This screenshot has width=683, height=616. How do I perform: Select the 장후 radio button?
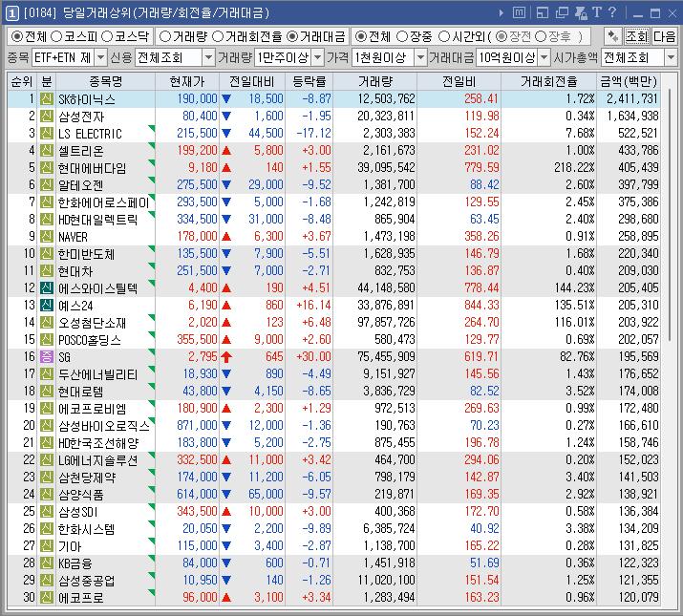(541, 36)
